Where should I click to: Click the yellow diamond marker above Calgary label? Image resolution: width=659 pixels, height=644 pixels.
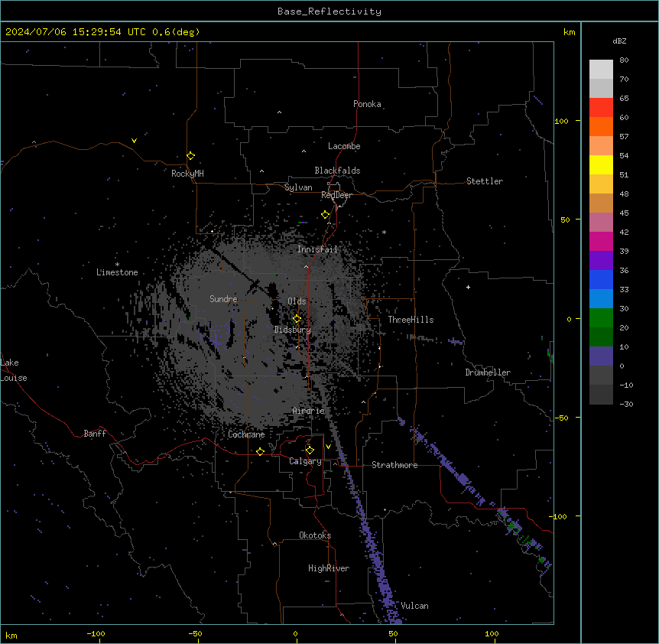tap(310, 450)
